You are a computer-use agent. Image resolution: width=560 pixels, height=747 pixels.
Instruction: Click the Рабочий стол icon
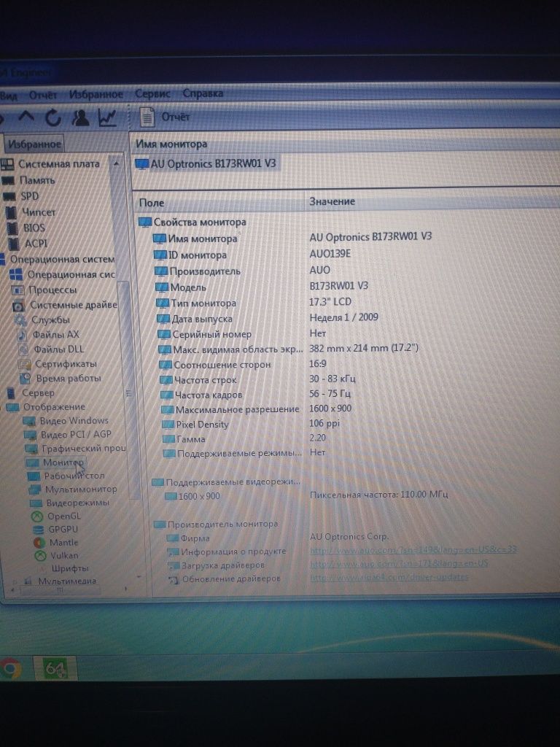(34, 476)
